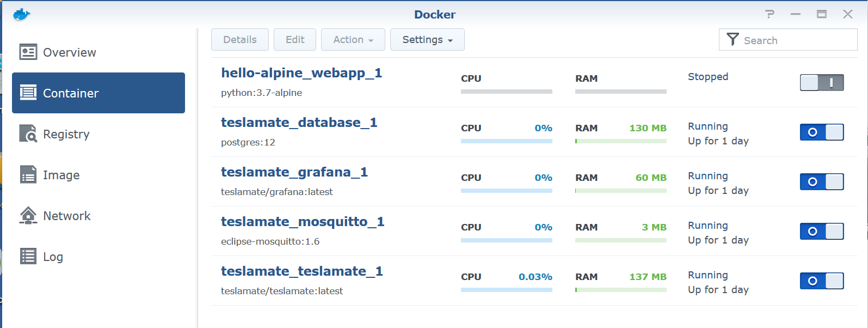Screen dimensions: 868x328
Task: Click the '0.03%' CPU value
Action: click(x=535, y=277)
